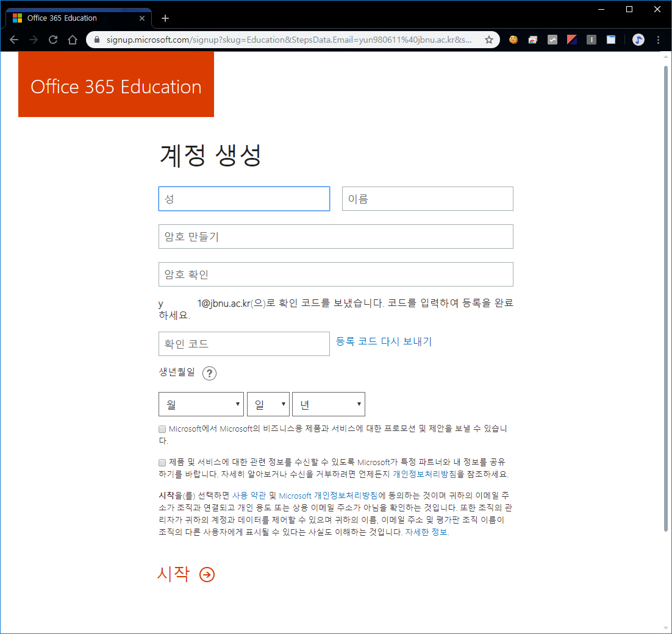
Task: Open the Chrome three-dot menu
Action: coord(659,40)
